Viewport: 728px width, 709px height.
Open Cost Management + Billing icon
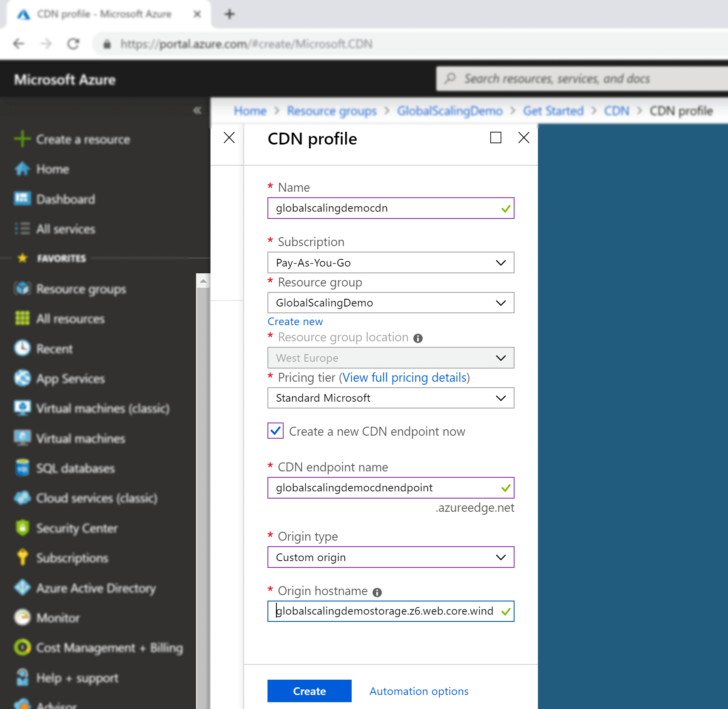click(22, 647)
